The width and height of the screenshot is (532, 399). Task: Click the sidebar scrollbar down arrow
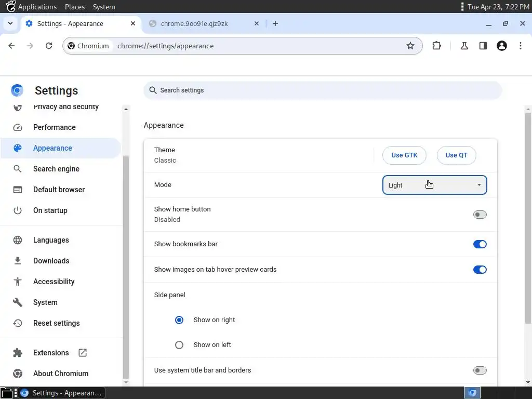[126, 382]
